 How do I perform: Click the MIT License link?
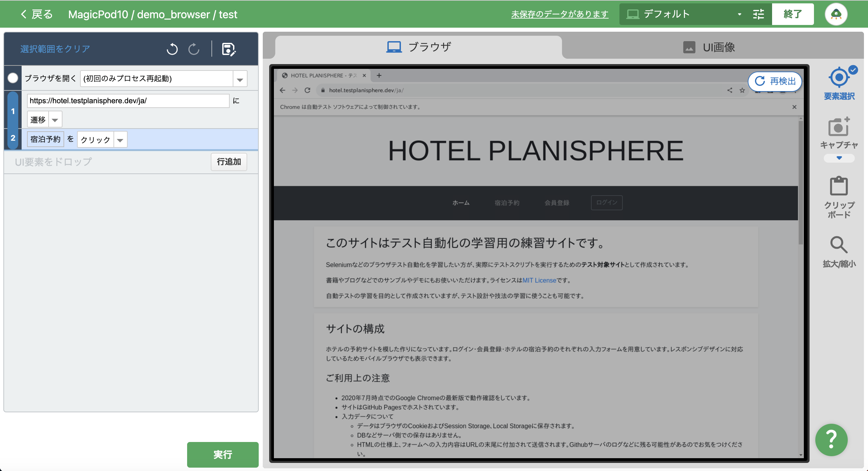click(x=539, y=280)
